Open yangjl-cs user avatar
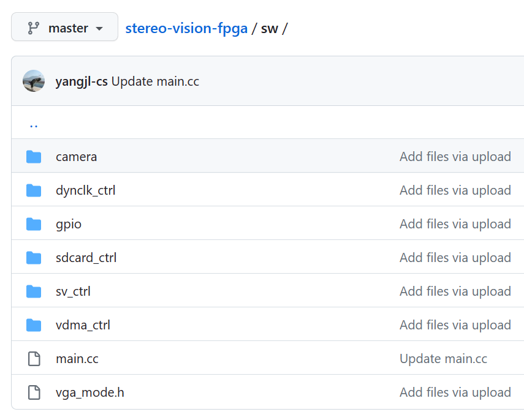Image resolution: width=524 pixels, height=420 pixels. [x=34, y=81]
